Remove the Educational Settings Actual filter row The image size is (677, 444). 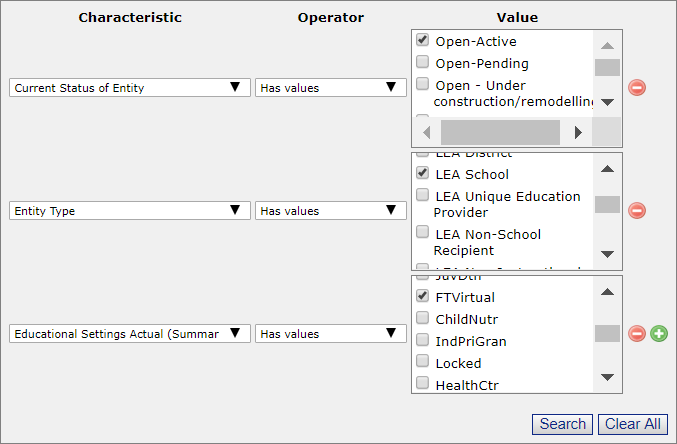(637, 334)
